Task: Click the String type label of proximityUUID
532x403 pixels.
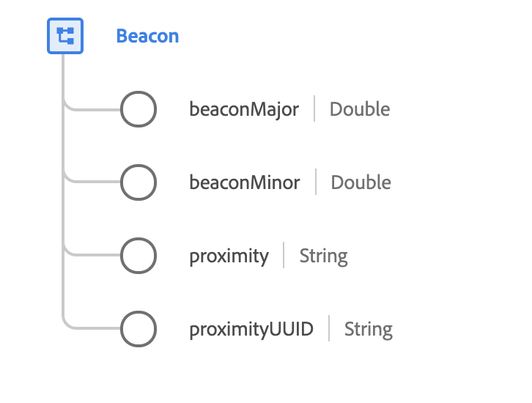Action: point(369,329)
